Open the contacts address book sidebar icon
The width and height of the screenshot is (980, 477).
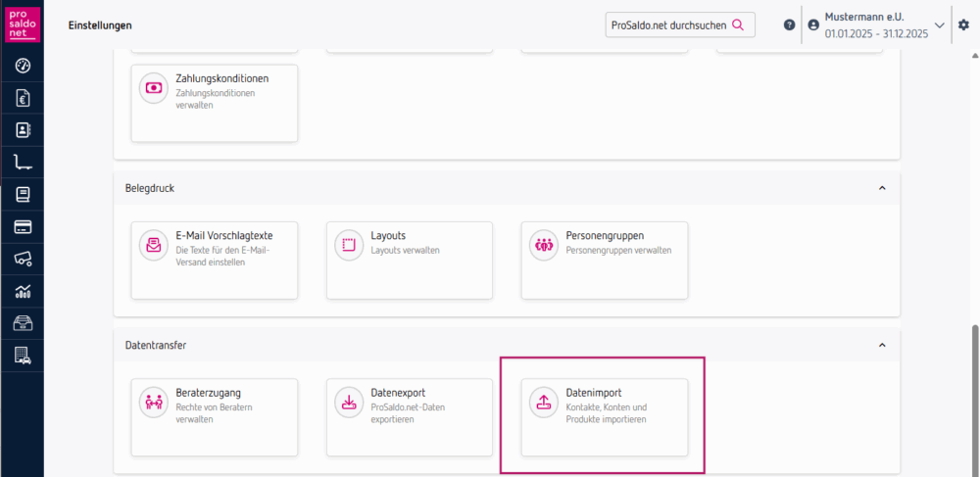click(x=23, y=130)
